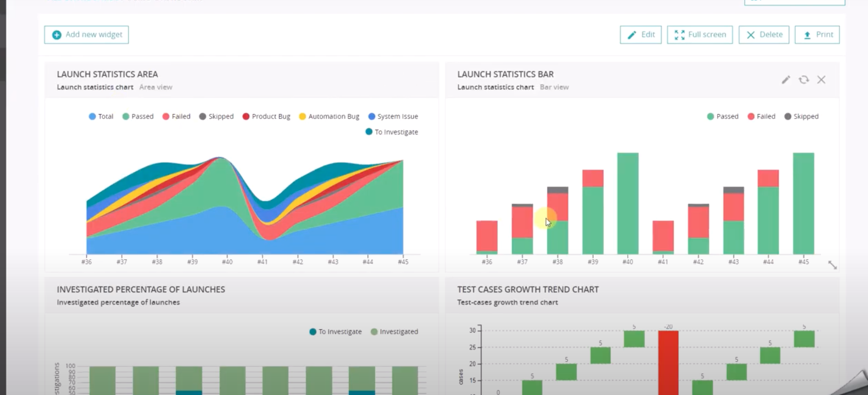Open dashboard in Full screen
The width and height of the screenshot is (868, 395).
coord(700,35)
